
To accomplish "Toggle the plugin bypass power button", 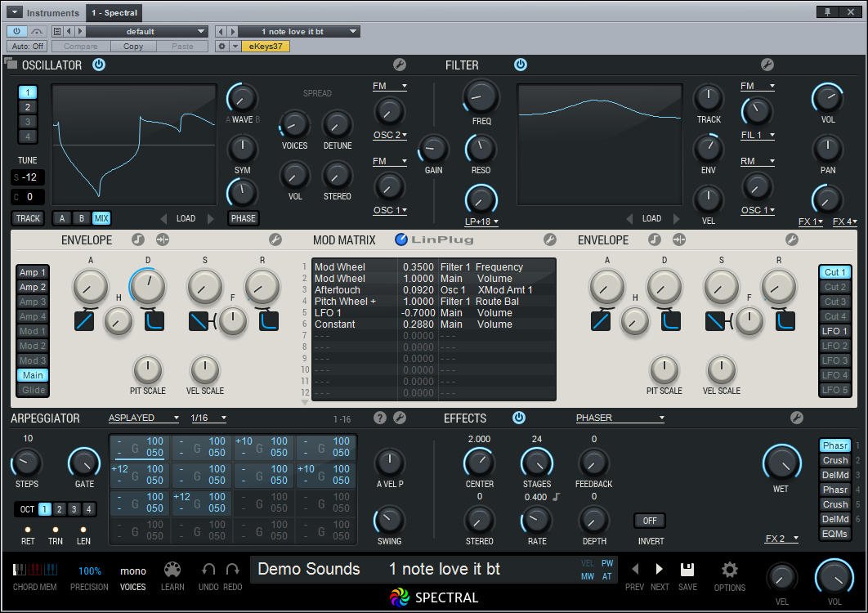I will pyautogui.click(x=16, y=31).
